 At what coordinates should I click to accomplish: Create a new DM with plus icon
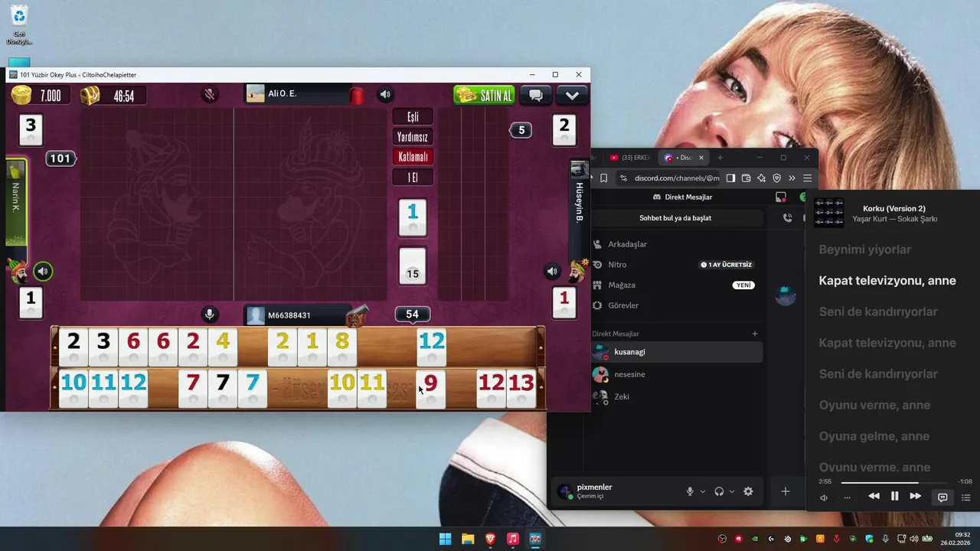[x=754, y=334]
